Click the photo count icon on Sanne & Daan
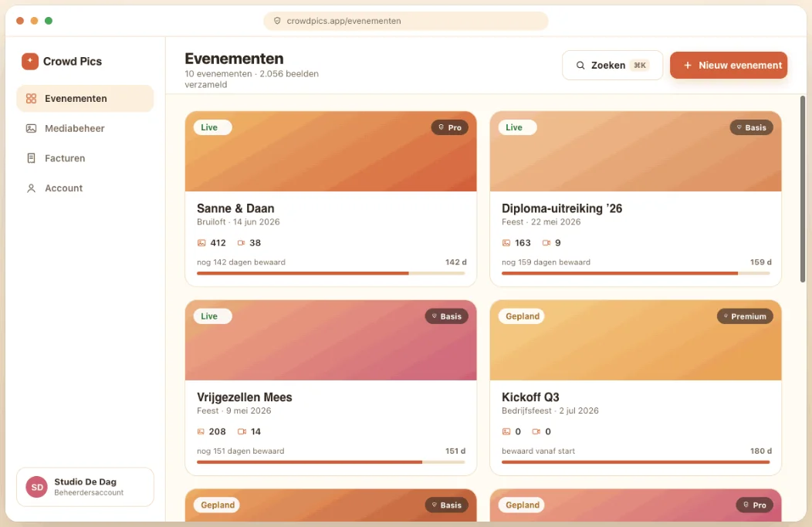The height and width of the screenshot is (527, 812). coord(201,243)
